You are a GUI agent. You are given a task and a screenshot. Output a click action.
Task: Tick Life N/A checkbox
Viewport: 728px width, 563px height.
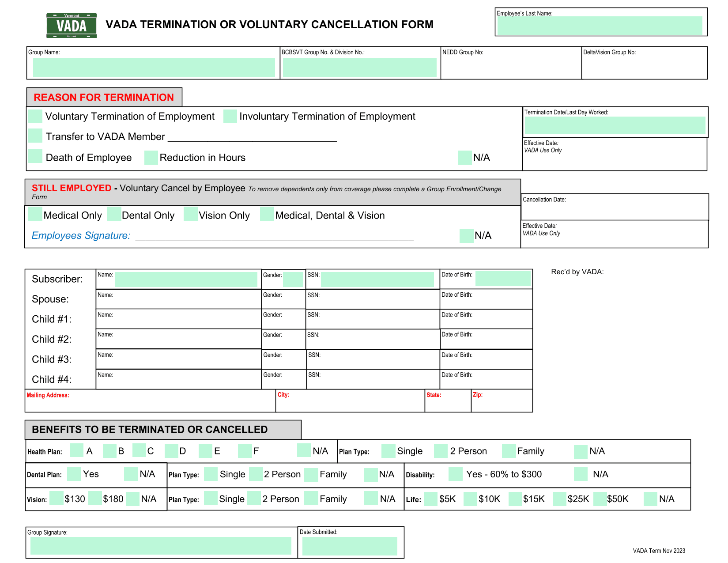coord(651,499)
